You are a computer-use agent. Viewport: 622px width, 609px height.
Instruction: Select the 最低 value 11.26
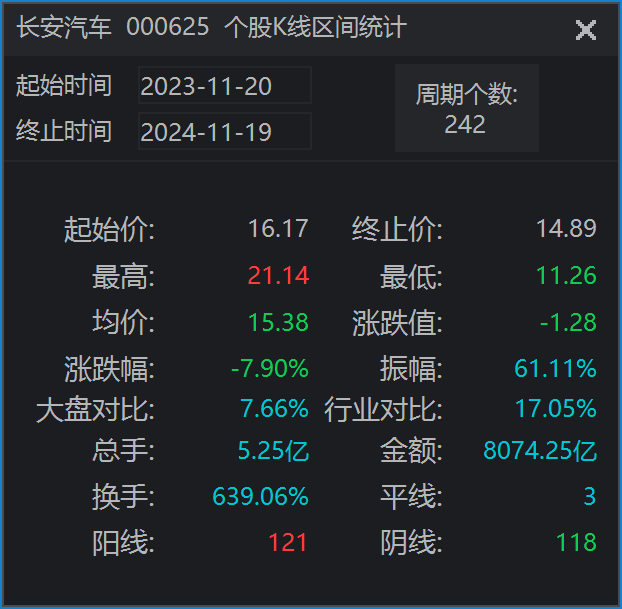(x=566, y=275)
